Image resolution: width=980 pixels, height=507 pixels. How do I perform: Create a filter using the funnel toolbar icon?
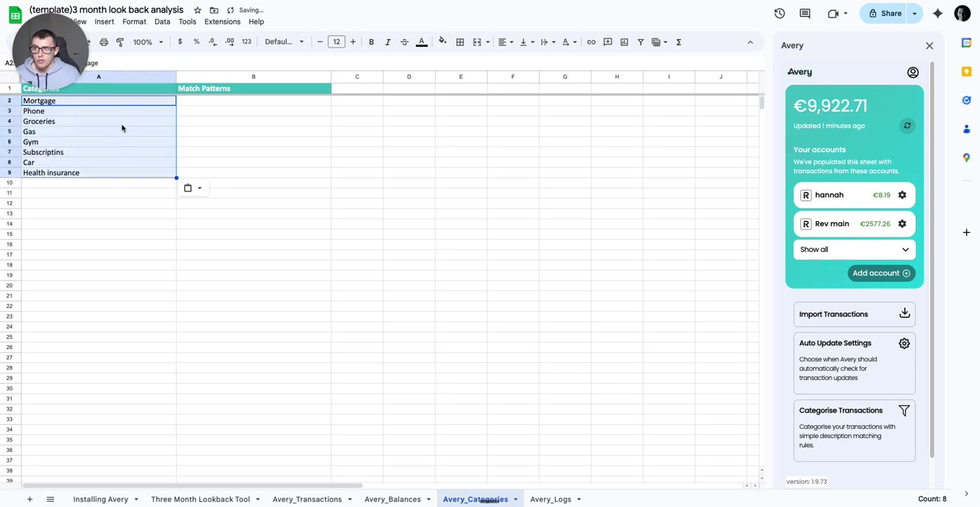click(x=640, y=42)
